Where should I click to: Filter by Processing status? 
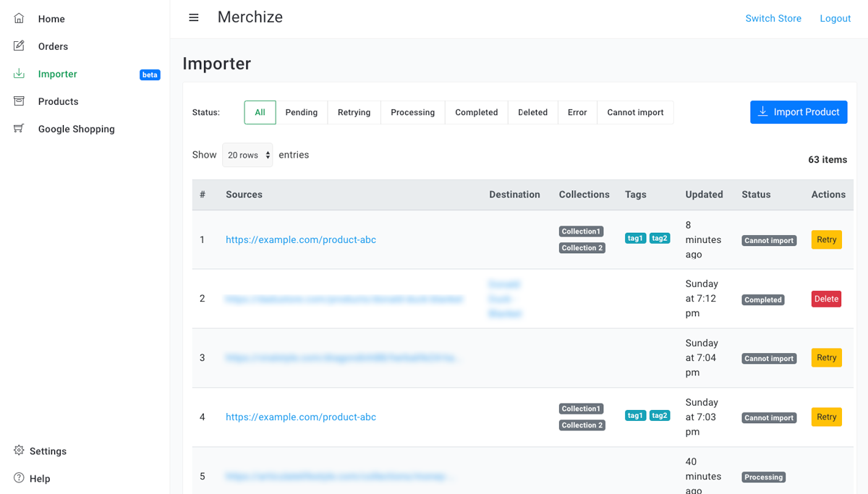point(413,112)
